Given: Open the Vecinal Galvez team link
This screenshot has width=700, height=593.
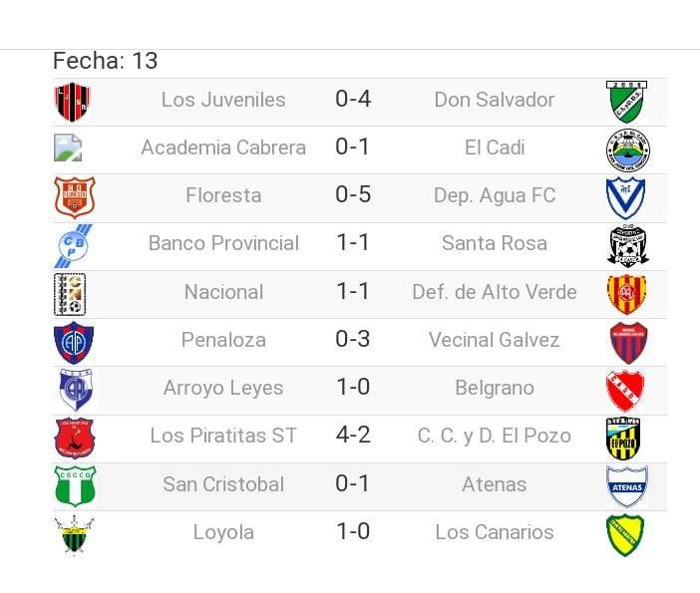Looking at the screenshot, I should point(494,340).
